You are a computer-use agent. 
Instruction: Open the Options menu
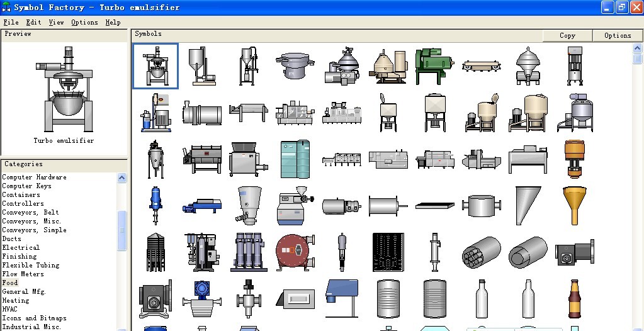[84, 22]
